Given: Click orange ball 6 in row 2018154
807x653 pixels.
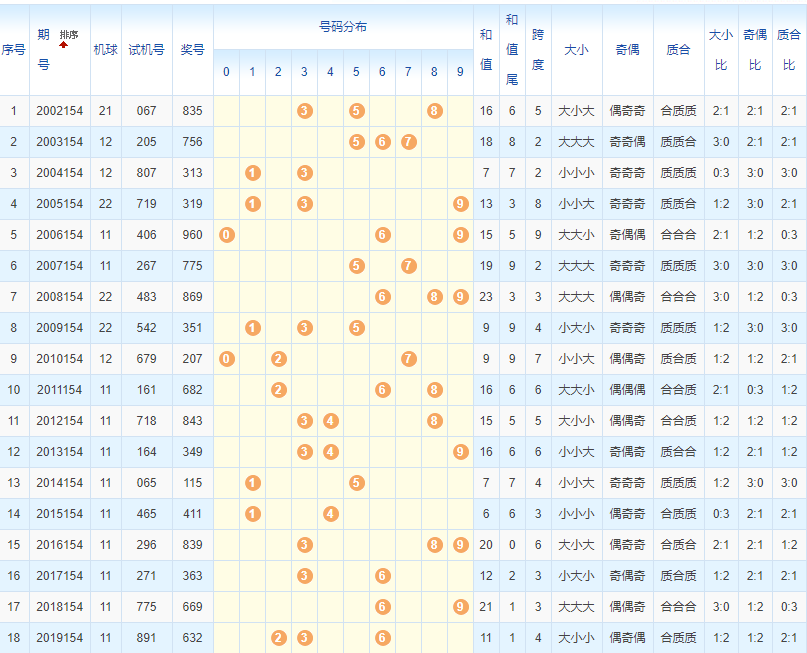Looking at the screenshot, I should 383,607.
